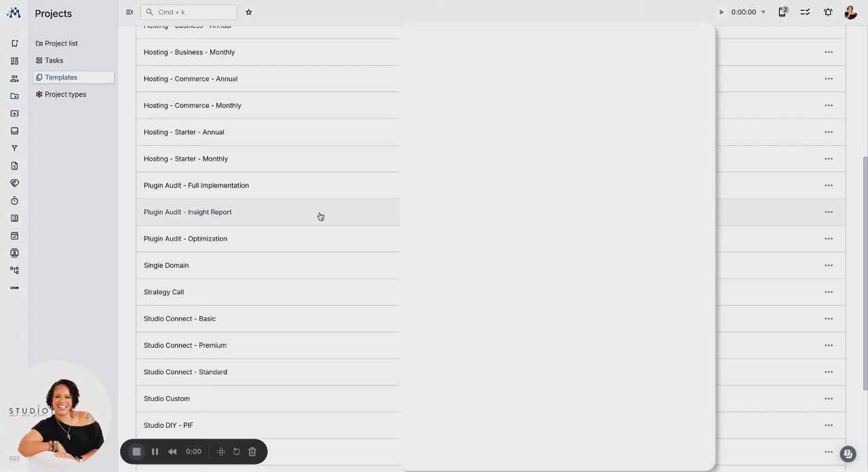Open the Plugin Audit - Optimization template
The width and height of the screenshot is (868, 472).
185,239
